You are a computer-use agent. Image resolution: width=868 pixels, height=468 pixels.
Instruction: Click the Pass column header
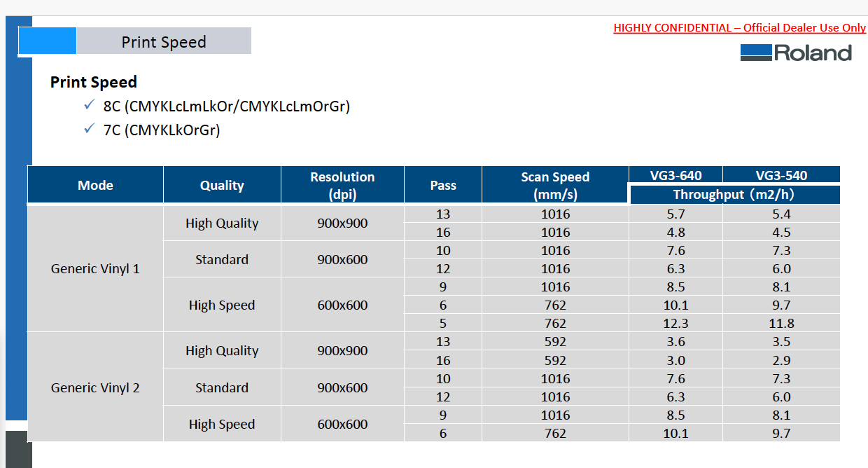pyautogui.click(x=443, y=185)
